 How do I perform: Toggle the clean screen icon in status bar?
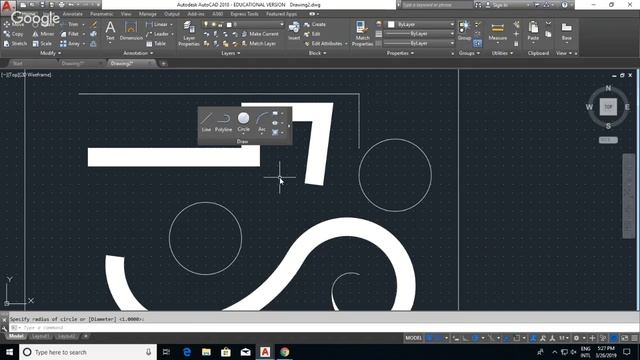click(625, 338)
